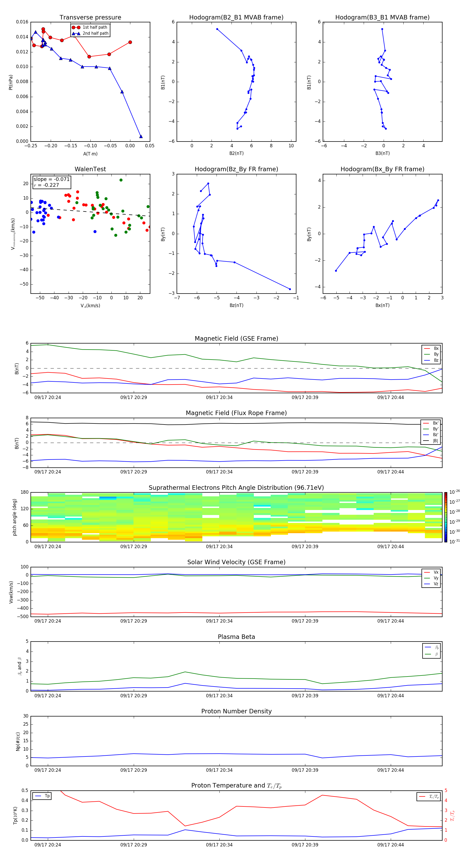The image size is (473, 868).
Task: Click the 'Proton Number Density' title
Action: [x=236, y=711]
